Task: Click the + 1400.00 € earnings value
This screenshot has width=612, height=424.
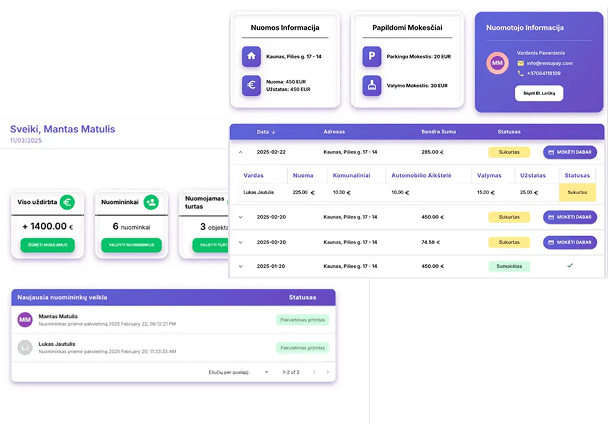Action: (x=48, y=226)
